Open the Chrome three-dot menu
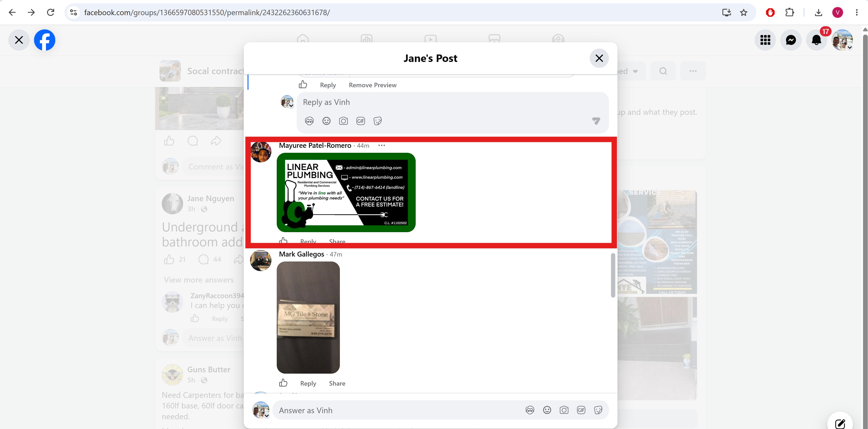The image size is (868, 429). point(857,12)
